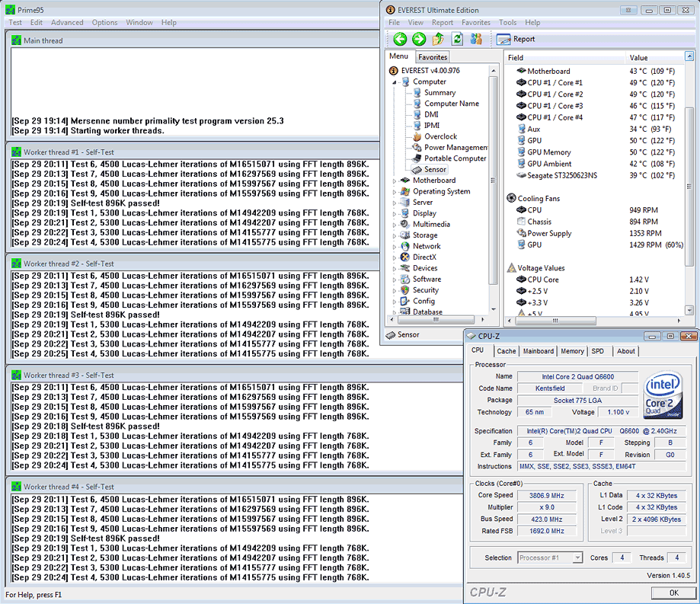Click the horizontal scrollbar below EVEREST tree
700x604 pixels.
point(436,320)
